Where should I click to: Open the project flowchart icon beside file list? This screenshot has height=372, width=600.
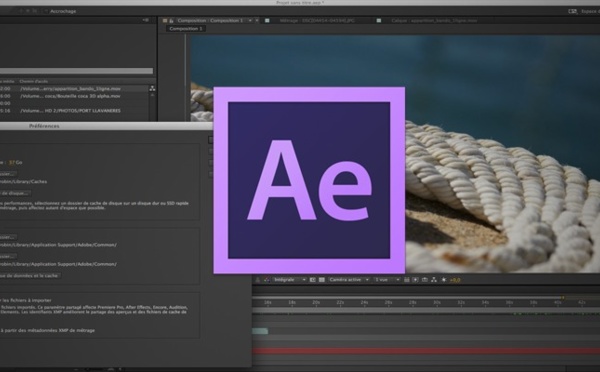[152, 88]
